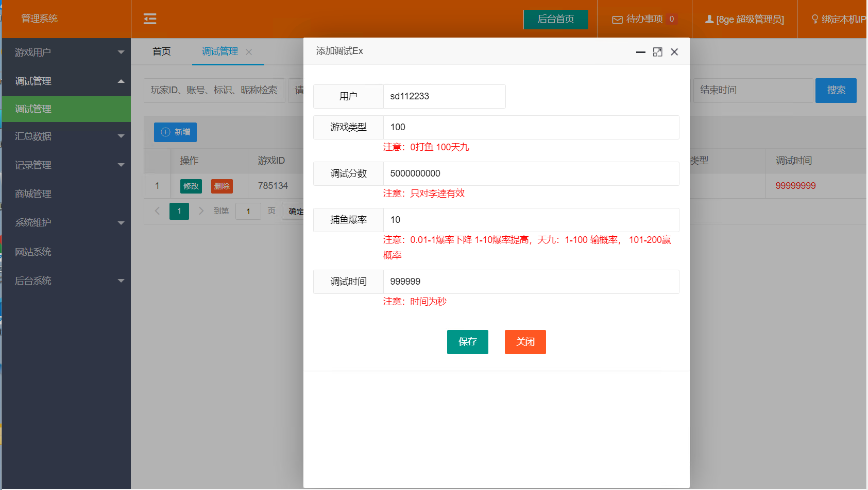Close the 调试管理 tab with its X icon
868x490 pixels.
pyautogui.click(x=249, y=52)
